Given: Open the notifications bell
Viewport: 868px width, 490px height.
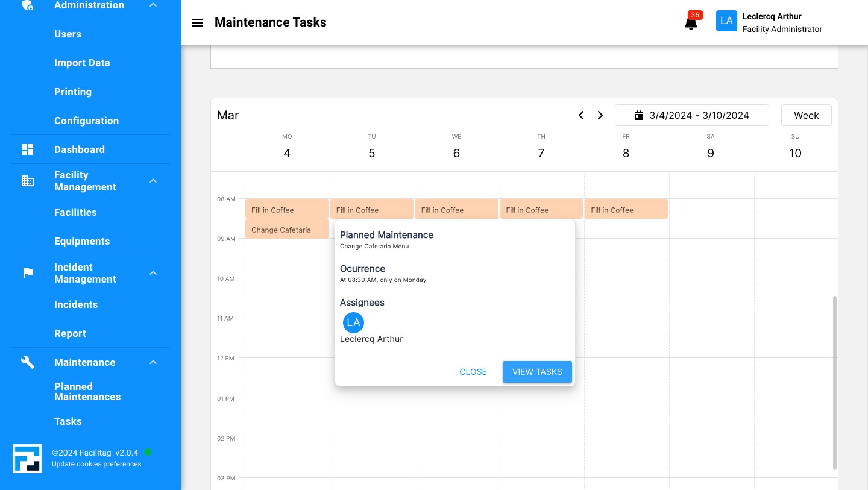Looking at the screenshot, I should (691, 24).
